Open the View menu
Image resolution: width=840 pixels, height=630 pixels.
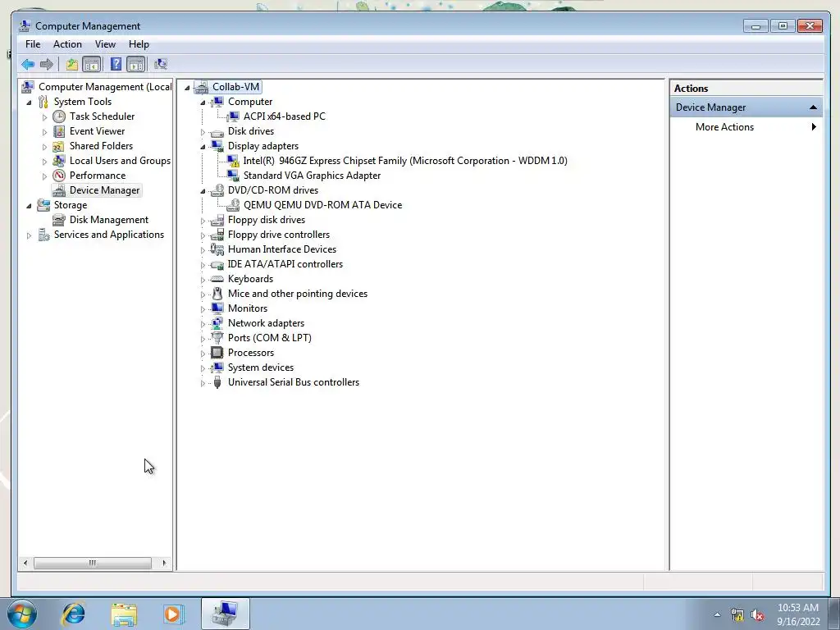(105, 44)
